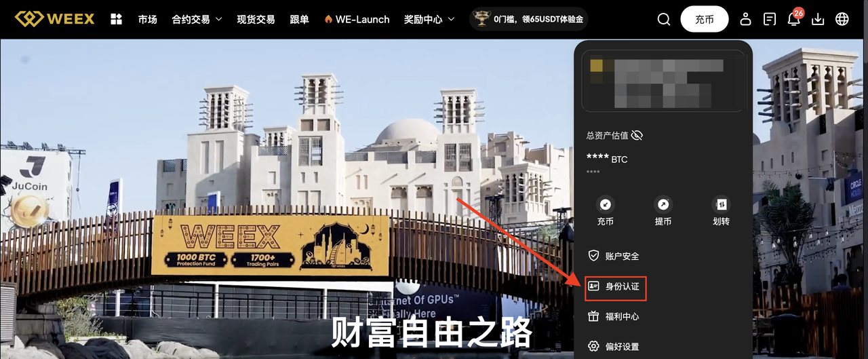The width and height of the screenshot is (868, 359).
Task: Open the apps grid menu icon
Action: [117, 19]
